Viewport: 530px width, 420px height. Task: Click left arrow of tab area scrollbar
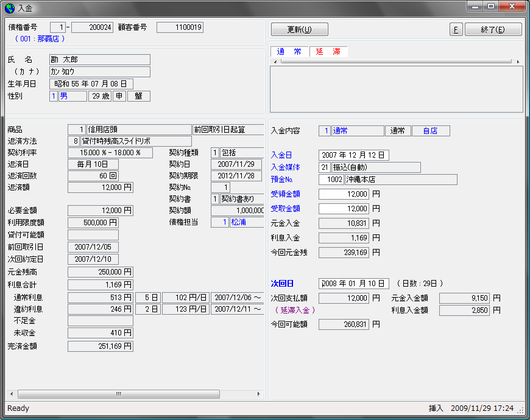(x=274, y=61)
